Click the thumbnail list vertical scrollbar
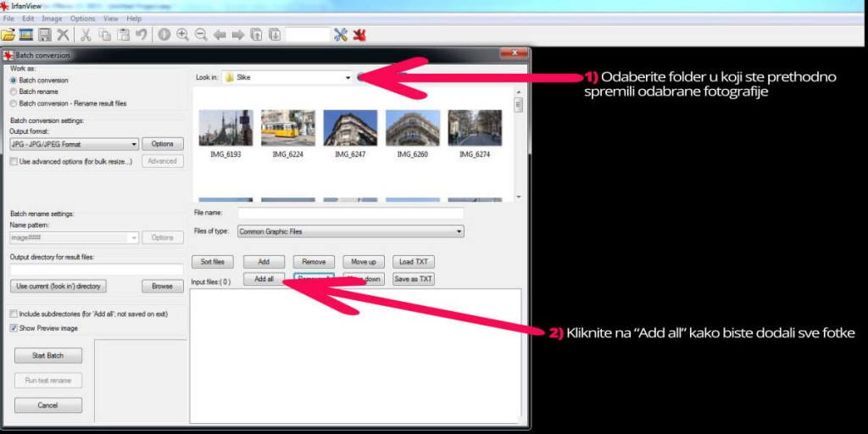Viewport: 868px width, 434px height. [x=518, y=144]
